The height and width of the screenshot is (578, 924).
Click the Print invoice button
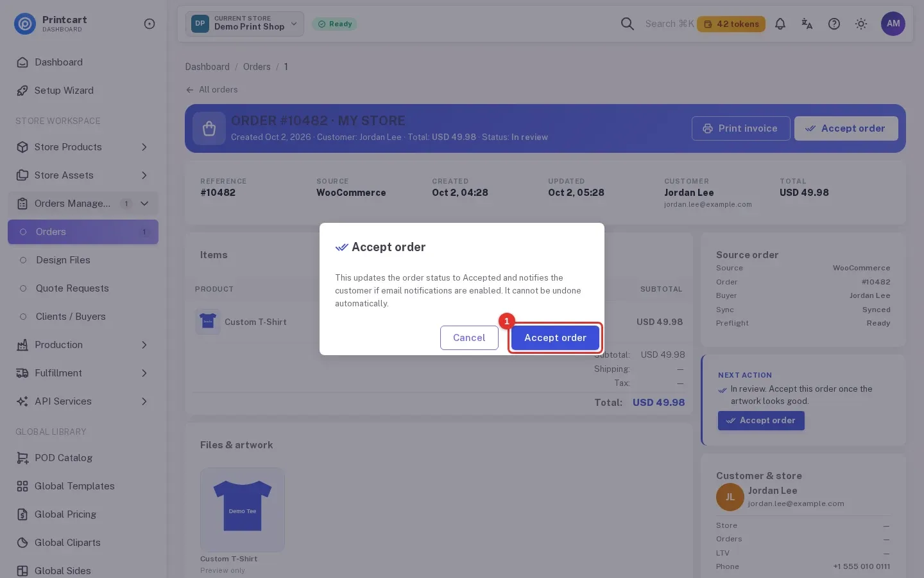point(740,128)
